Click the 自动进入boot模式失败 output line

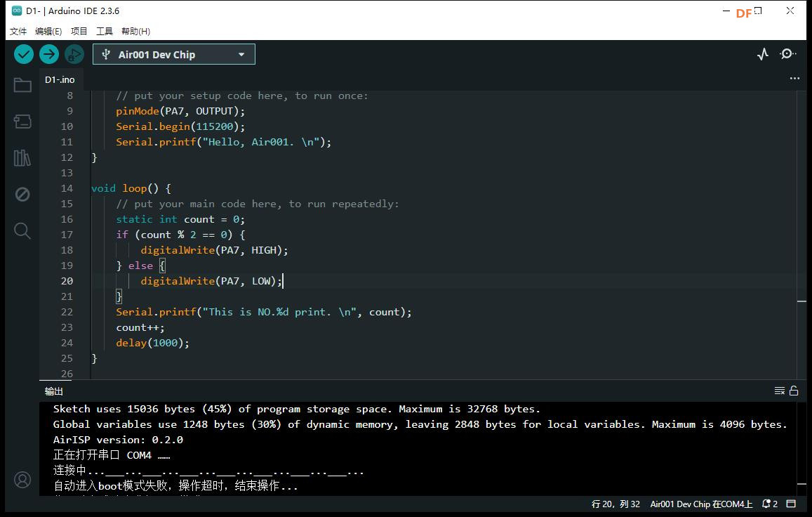(x=175, y=486)
